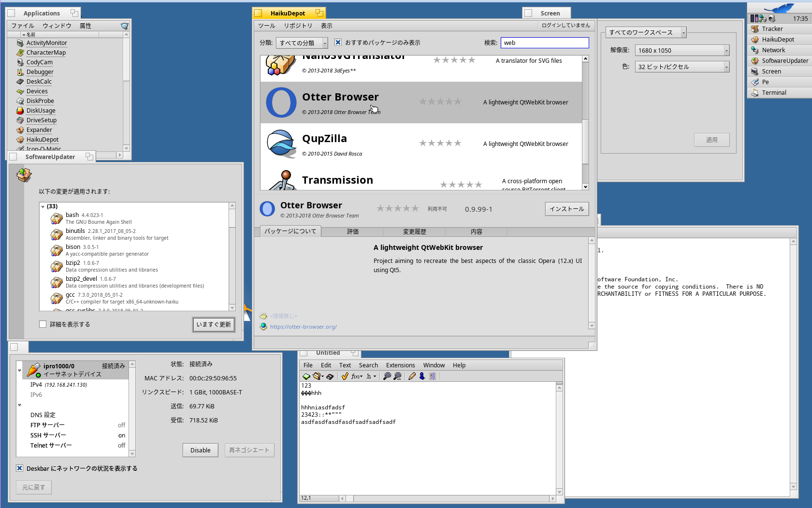Screen dimensions: 812x508
Task: Open the Extensions menu in Pe
Action: tap(400, 365)
